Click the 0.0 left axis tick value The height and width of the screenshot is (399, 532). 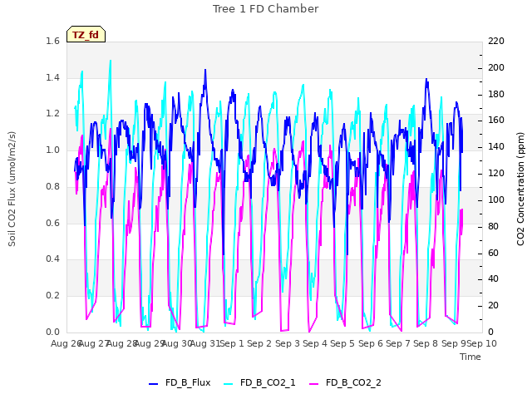(52, 332)
